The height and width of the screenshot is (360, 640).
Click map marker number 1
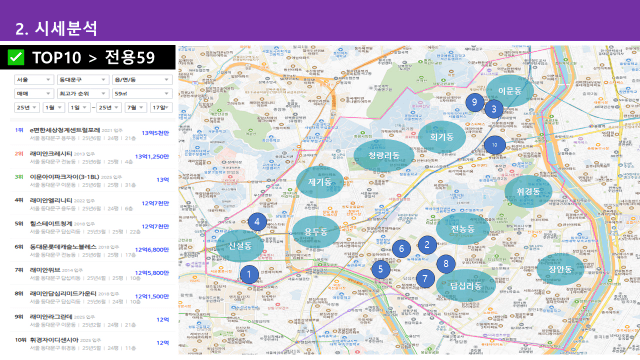249,275
